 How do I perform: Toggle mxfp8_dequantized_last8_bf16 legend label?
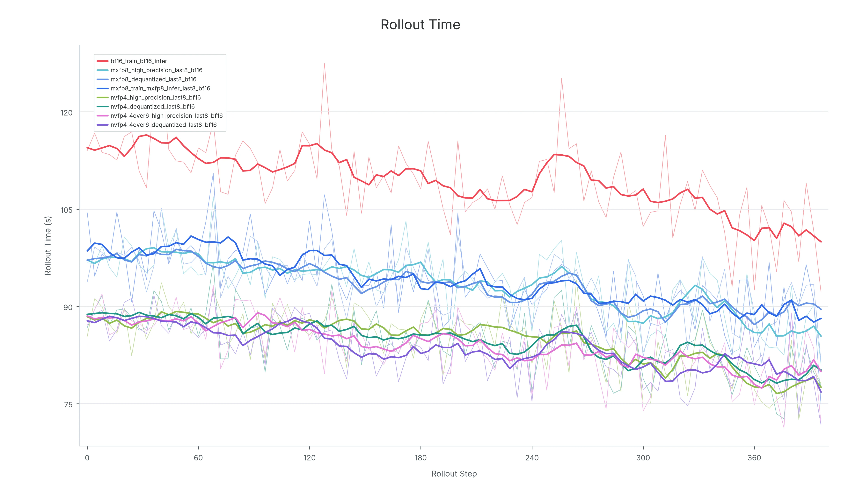tap(153, 80)
